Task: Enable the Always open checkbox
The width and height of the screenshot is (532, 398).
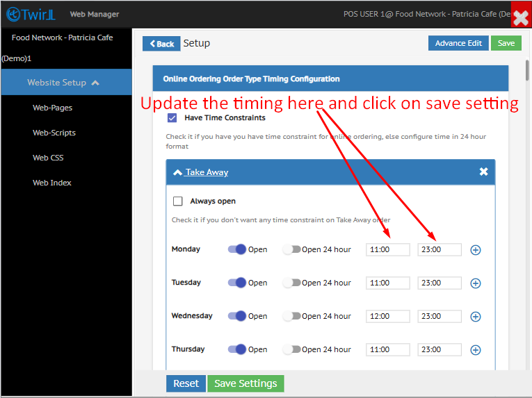Action: pos(178,201)
